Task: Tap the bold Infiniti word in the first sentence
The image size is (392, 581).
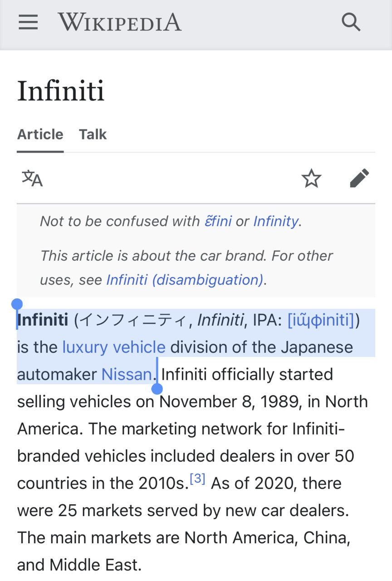Action: [42, 320]
